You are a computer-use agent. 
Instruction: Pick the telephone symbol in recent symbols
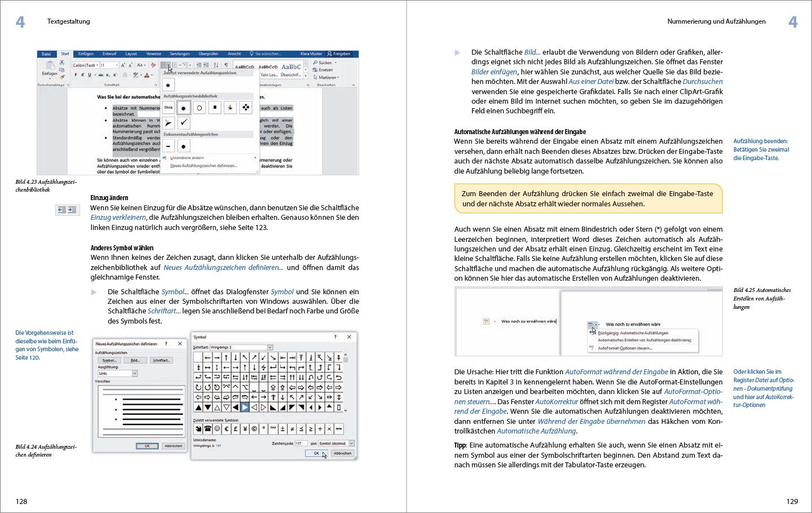pyautogui.click(x=208, y=429)
